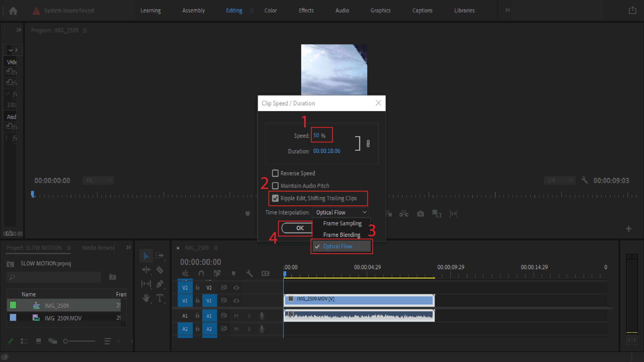Enable the Reverse Speed checkbox
The width and height of the screenshot is (644, 362).
pos(275,173)
